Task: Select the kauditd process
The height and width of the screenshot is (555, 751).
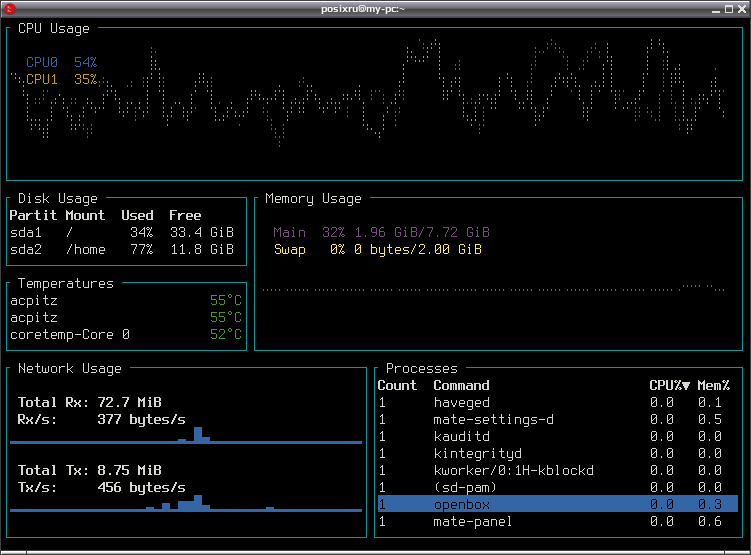Action: [x=558, y=436]
